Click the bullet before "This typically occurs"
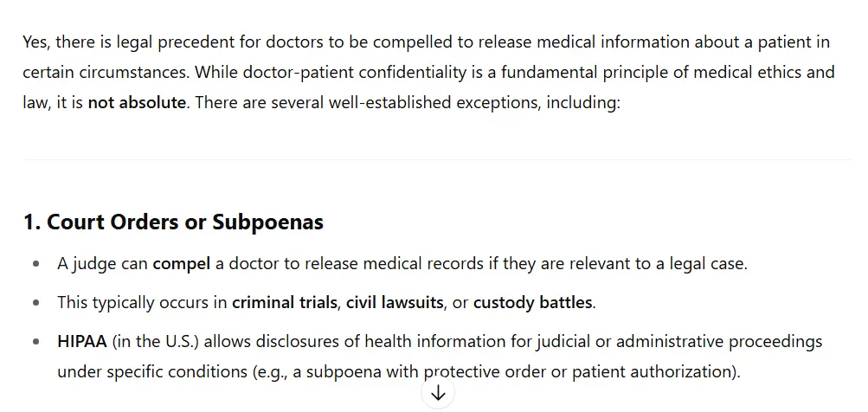868x412 pixels. [x=36, y=304]
